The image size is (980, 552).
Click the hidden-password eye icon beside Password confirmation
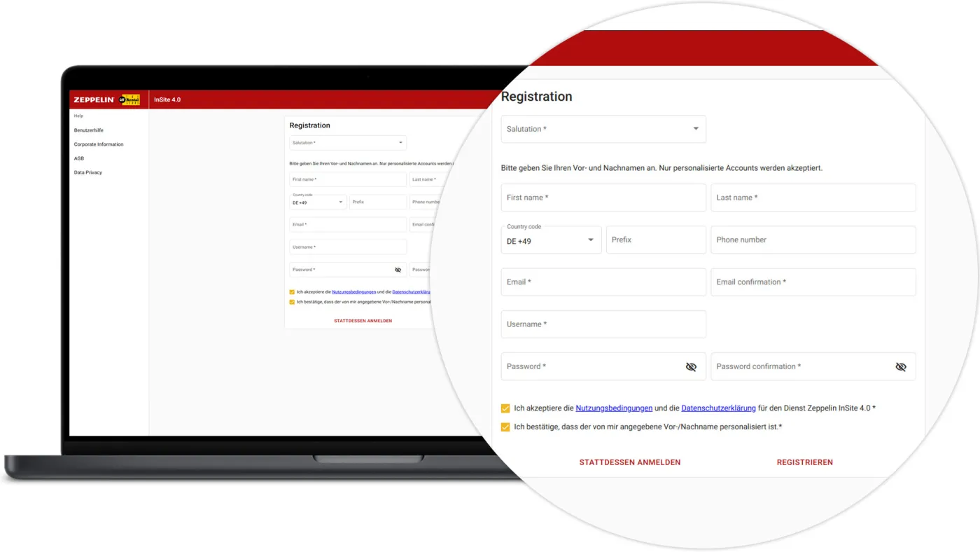coord(901,366)
